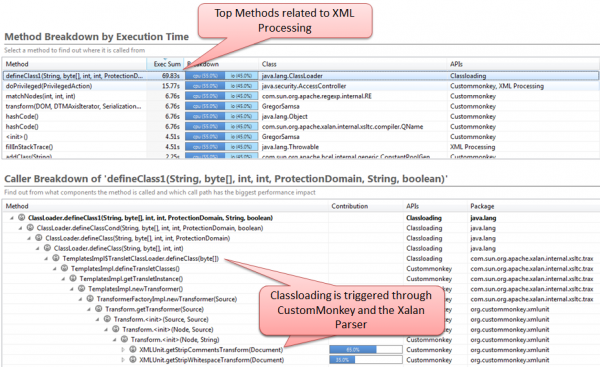Click java.lang.ClassLoader class cell

pyautogui.click(x=292, y=76)
